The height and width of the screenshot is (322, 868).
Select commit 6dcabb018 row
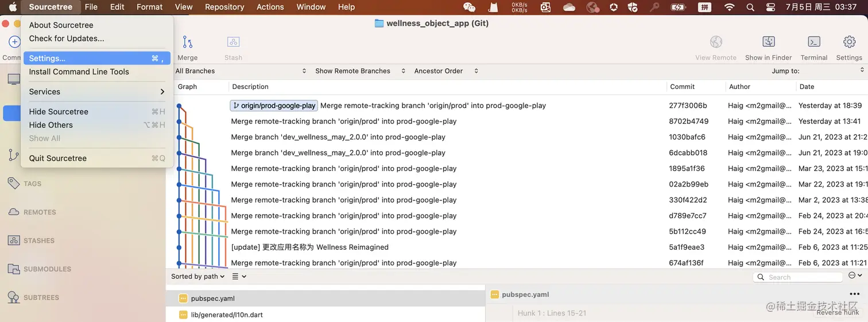[517, 153]
